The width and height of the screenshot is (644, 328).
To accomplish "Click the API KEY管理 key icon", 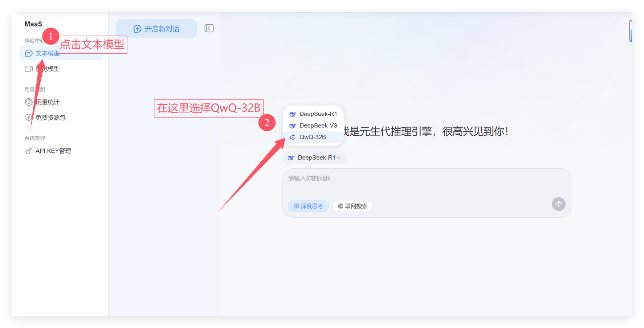I will [x=29, y=151].
